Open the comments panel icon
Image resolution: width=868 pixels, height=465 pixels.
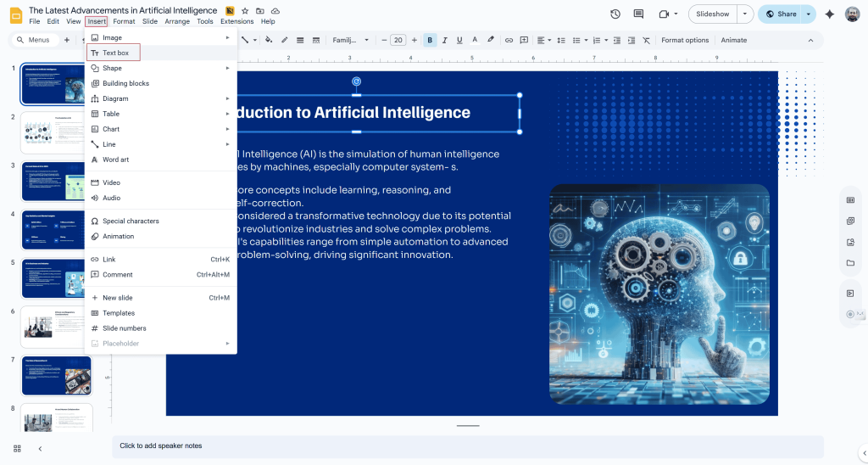point(638,14)
